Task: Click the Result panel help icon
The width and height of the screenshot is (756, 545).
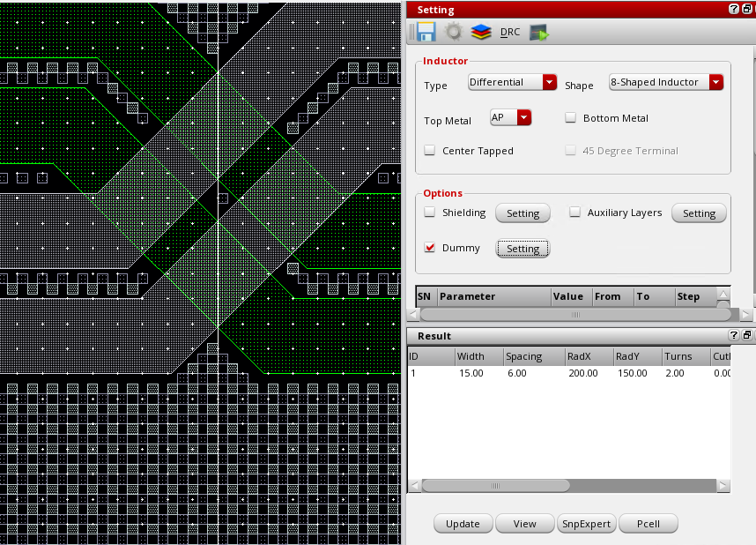Action: click(x=733, y=336)
